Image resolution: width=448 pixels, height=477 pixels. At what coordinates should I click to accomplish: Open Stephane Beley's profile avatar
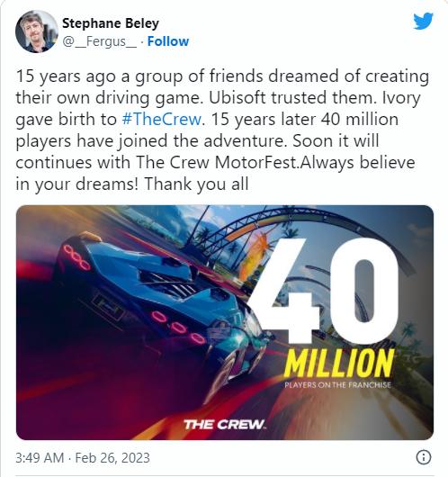click(x=37, y=31)
